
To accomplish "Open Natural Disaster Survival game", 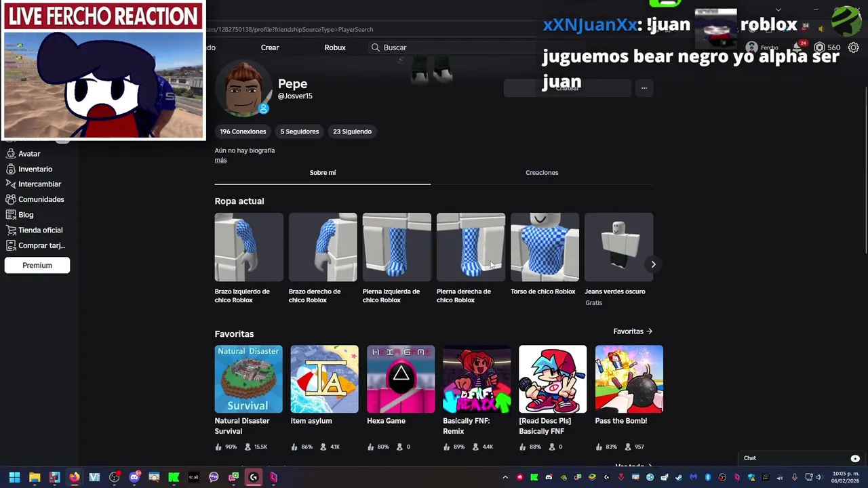I will click(249, 397).
